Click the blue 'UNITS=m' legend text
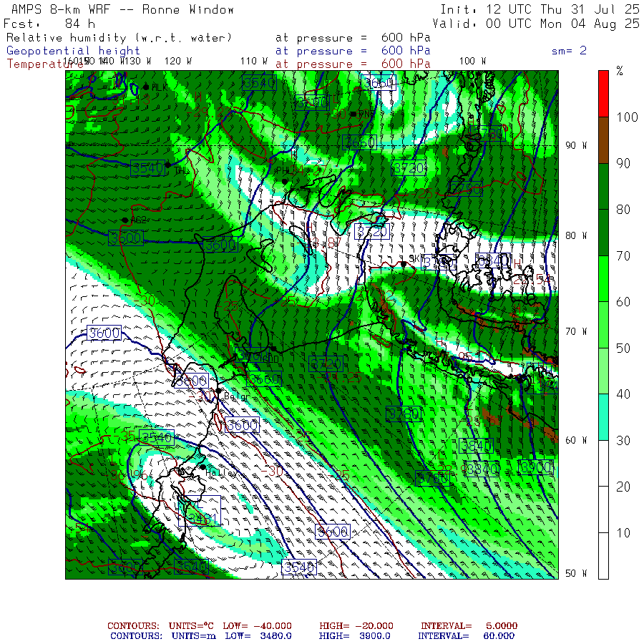 click(x=193, y=636)
